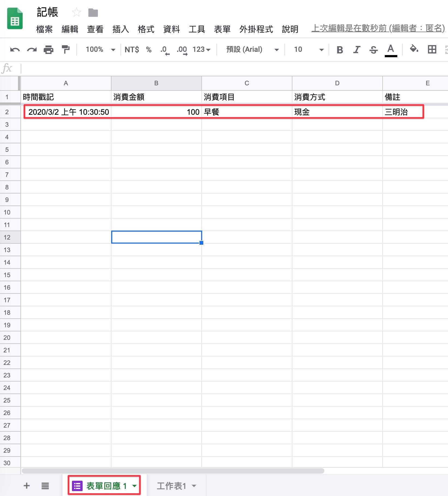Open the 插入 menu
Screen dimensions: 448x496
[x=120, y=29]
